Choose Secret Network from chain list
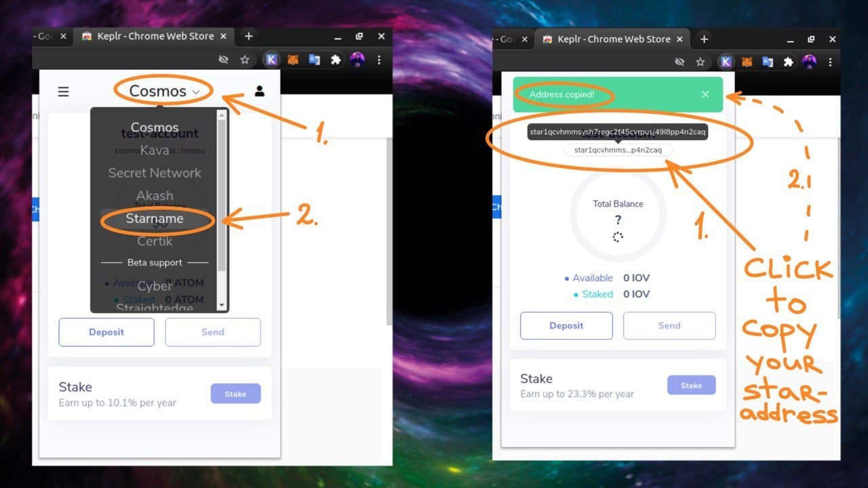This screenshot has height=488, width=868. [x=155, y=173]
